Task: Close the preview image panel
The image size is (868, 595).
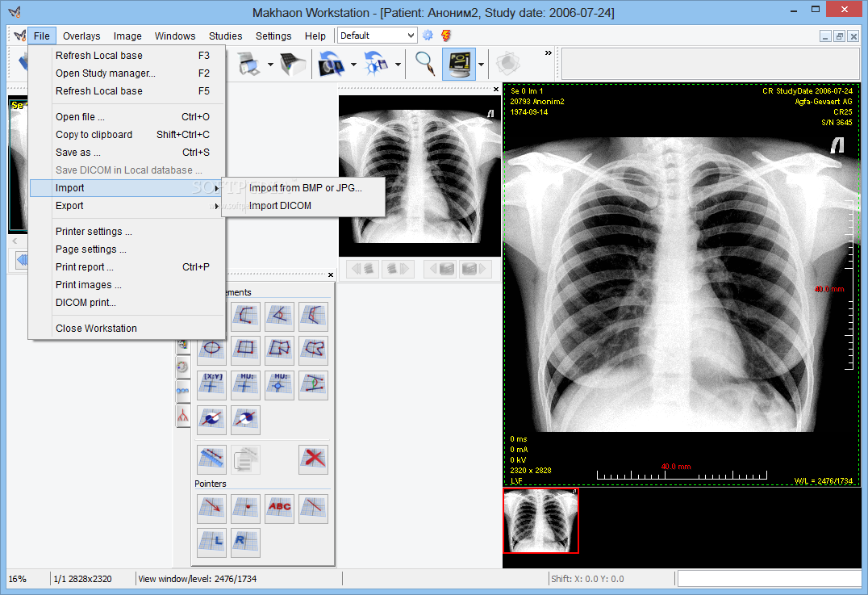Action: point(496,89)
